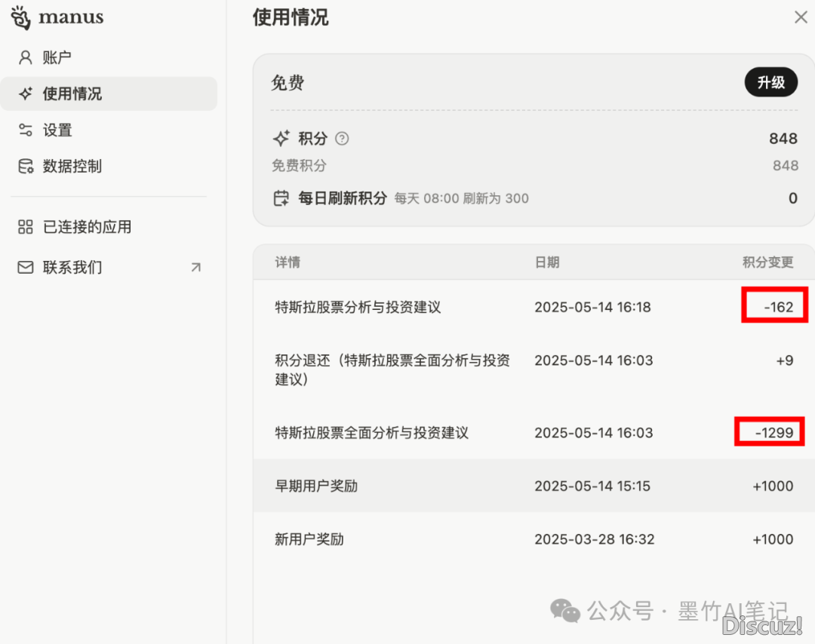Image resolution: width=815 pixels, height=644 pixels.
Task: Select the 新用户奖励 row
Action: click(x=534, y=539)
